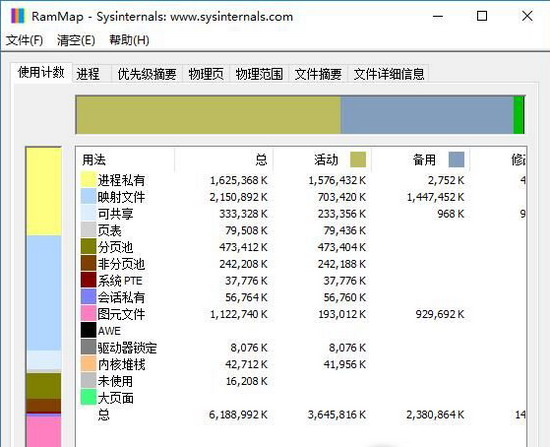The image size is (550, 447).
Task: Select the 映射文件 row label
Action: tap(121, 197)
